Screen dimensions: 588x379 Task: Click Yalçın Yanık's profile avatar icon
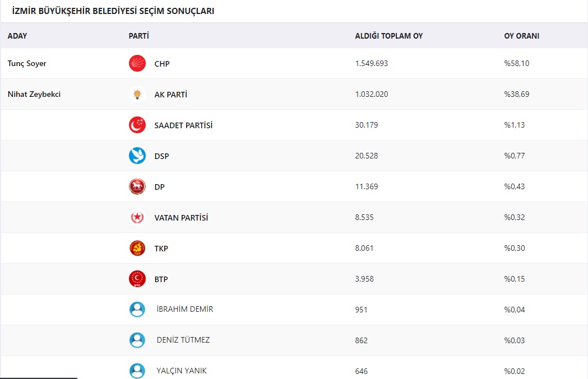tap(137, 371)
